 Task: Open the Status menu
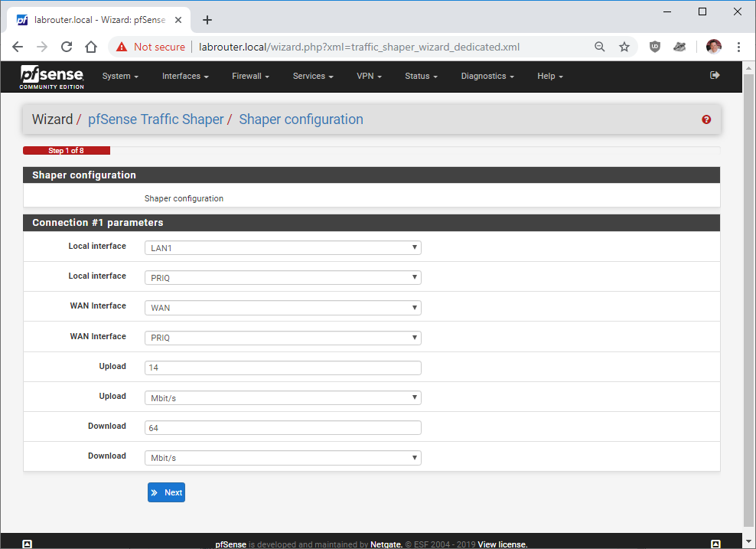[421, 77]
